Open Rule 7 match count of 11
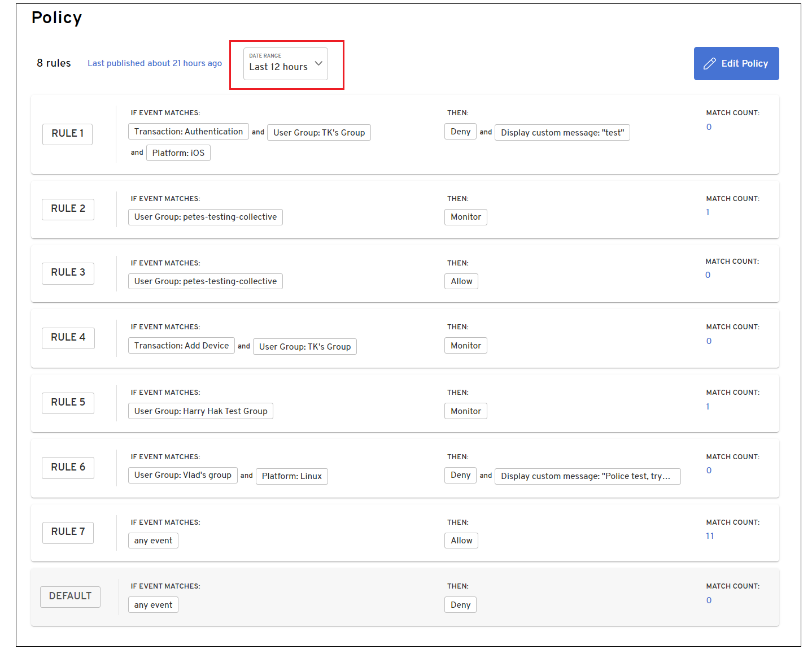The height and width of the screenshot is (662, 812). tap(710, 536)
